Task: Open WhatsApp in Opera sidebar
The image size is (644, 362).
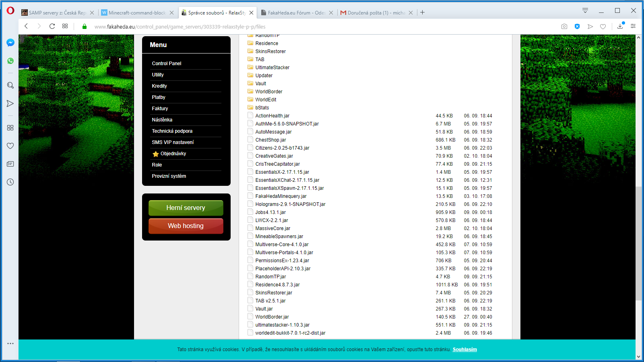Action: pos(10,61)
